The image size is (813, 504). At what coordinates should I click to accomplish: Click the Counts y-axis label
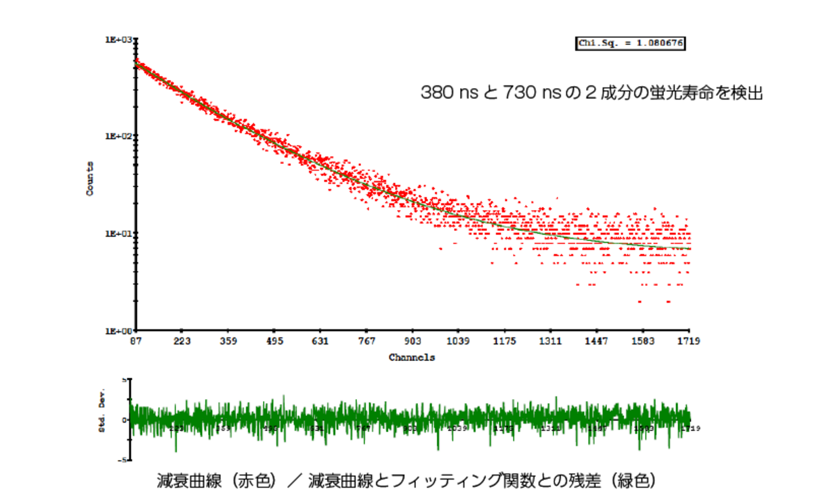pyautogui.click(x=90, y=179)
